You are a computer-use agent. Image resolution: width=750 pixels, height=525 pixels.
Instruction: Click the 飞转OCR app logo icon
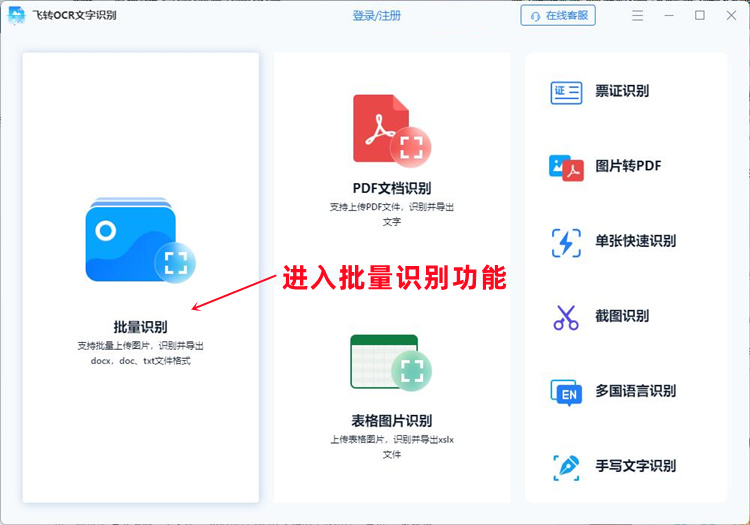point(17,15)
